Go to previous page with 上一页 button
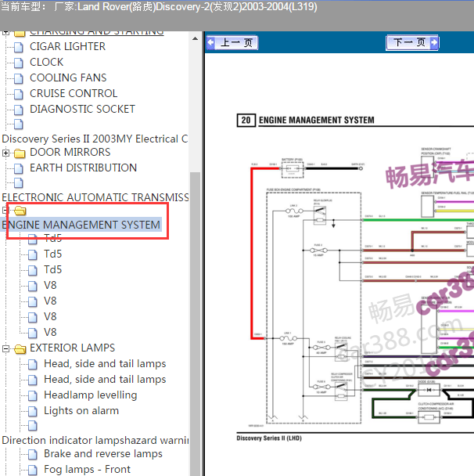Viewport: 474px width, 476px height. click(232, 42)
